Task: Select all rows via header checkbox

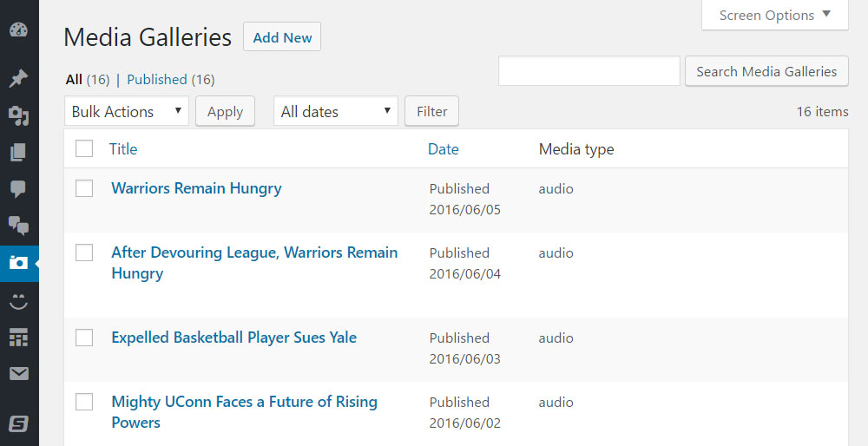Action: tap(84, 149)
